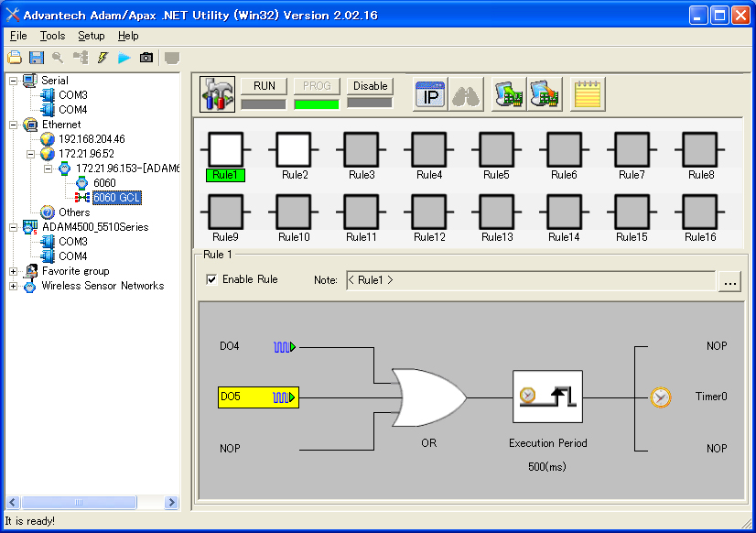
Task: Click the Note text field
Action: coord(531,280)
